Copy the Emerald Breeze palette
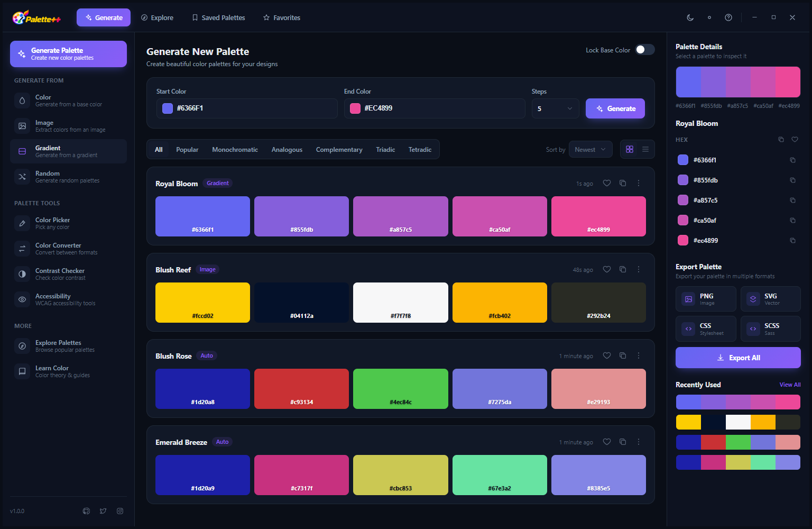The height and width of the screenshot is (529, 812). (x=623, y=442)
